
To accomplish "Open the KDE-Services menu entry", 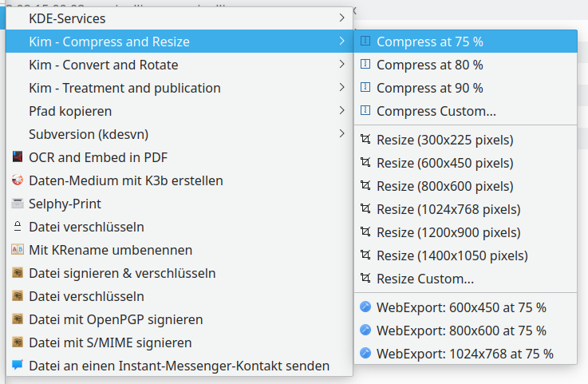I will [x=180, y=18].
